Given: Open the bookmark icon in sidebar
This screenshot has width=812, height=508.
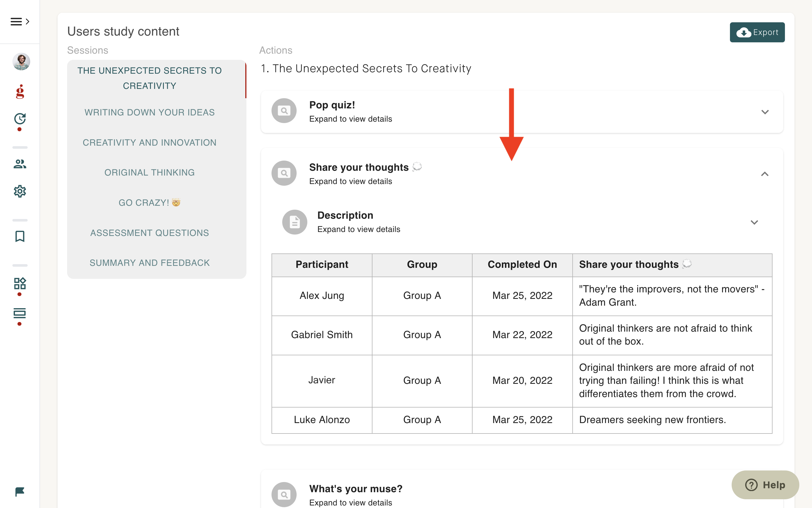Looking at the screenshot, I should coord(20,236).
